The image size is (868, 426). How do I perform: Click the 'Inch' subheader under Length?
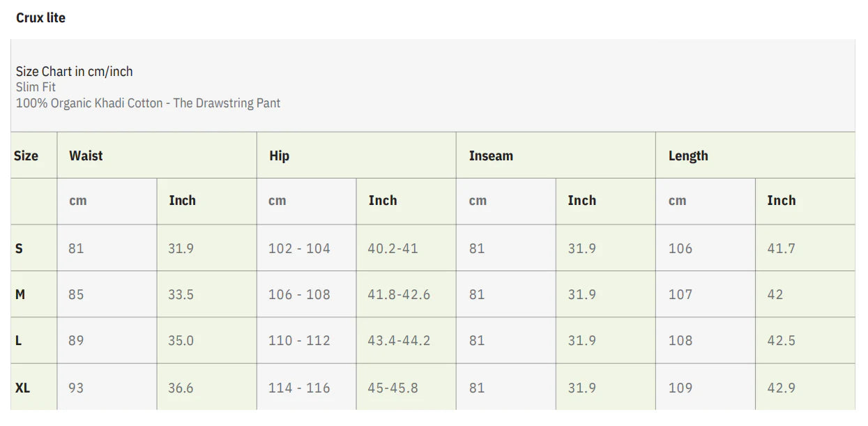click(781, 201)
